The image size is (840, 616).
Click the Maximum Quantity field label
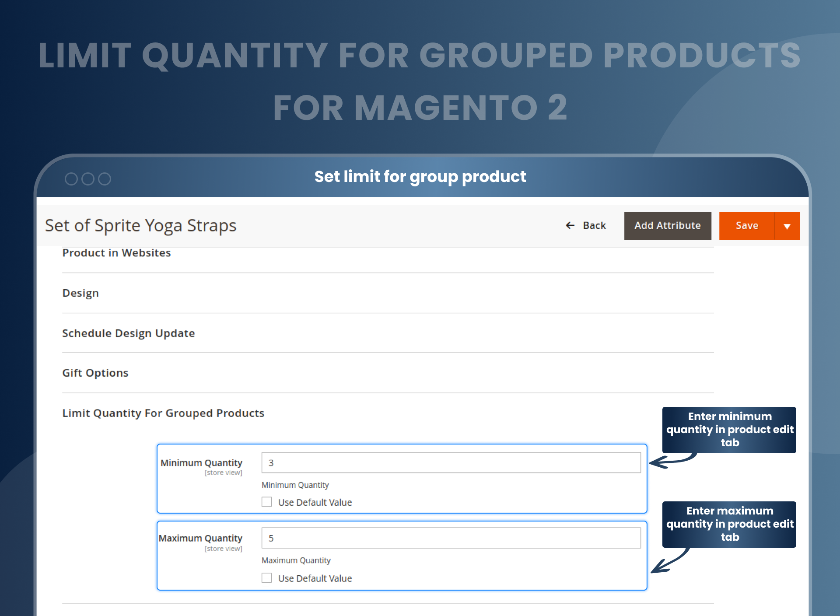point(200,538)
